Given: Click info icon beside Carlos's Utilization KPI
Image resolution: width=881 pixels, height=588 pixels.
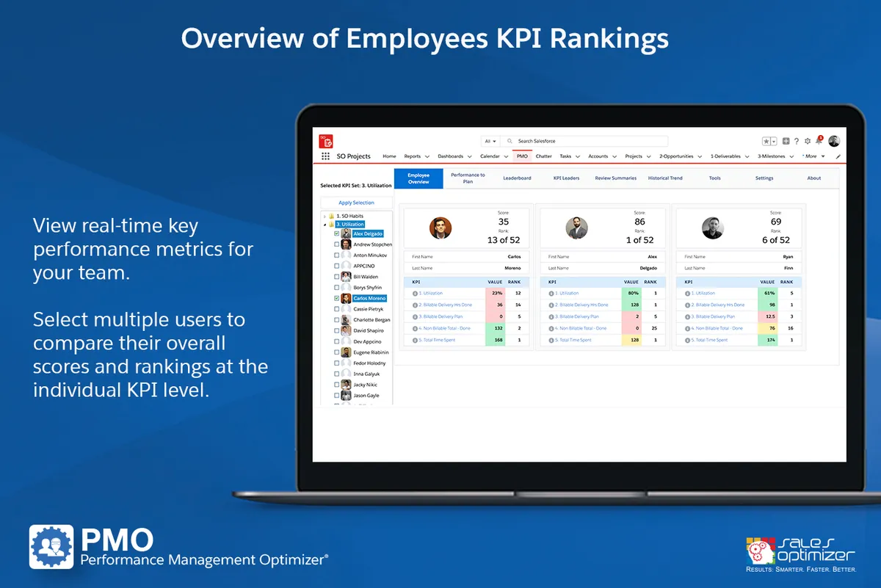Looking at the screenshot, I should click(415, 293).
